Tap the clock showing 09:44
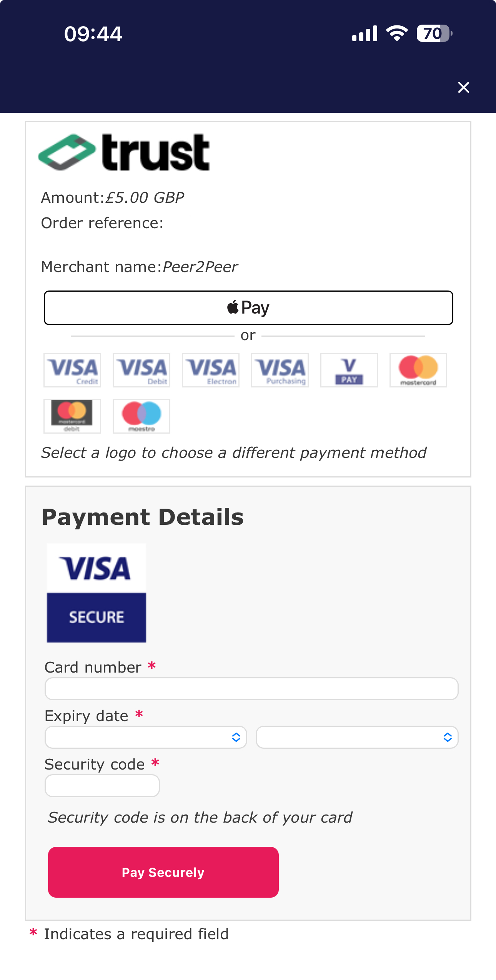 [93, 34]
